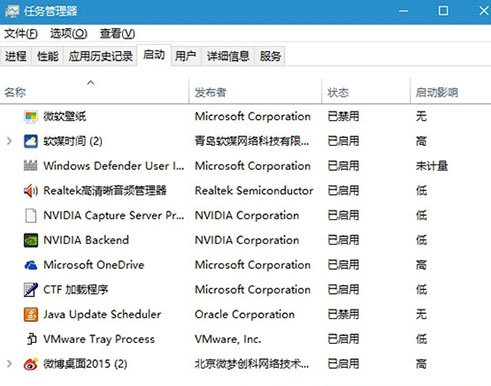The width and height of the screenshot is (491, 386).
Task: Click the VMware Tray Process icon
Action: [31, 339]
